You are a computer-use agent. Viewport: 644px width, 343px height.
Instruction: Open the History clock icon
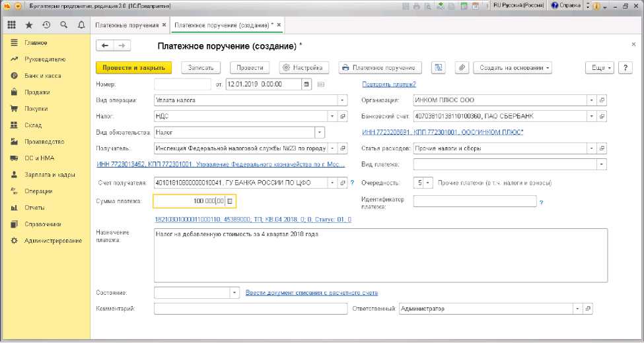click(46, 26)
